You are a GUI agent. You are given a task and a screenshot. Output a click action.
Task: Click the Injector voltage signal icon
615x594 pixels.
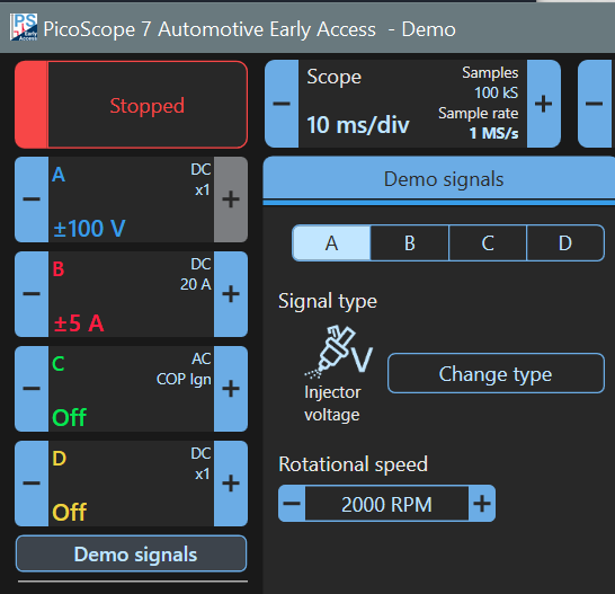(338, 352)
